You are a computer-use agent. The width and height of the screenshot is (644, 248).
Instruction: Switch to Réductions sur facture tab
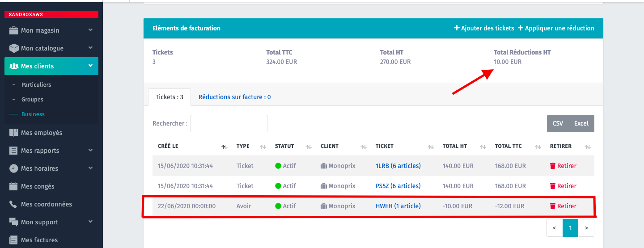pyautogui.click(x=234, y=97)
